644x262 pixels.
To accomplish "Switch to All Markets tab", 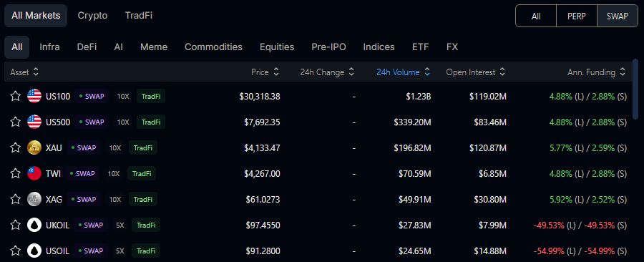I will pyautogui.click(x=36, y=16).
